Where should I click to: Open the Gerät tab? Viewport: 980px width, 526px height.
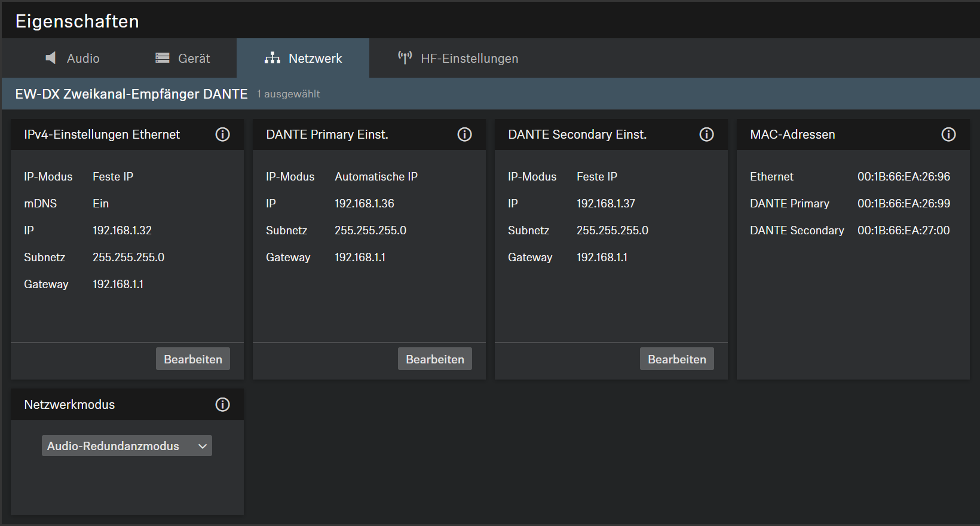click(183, 59)
